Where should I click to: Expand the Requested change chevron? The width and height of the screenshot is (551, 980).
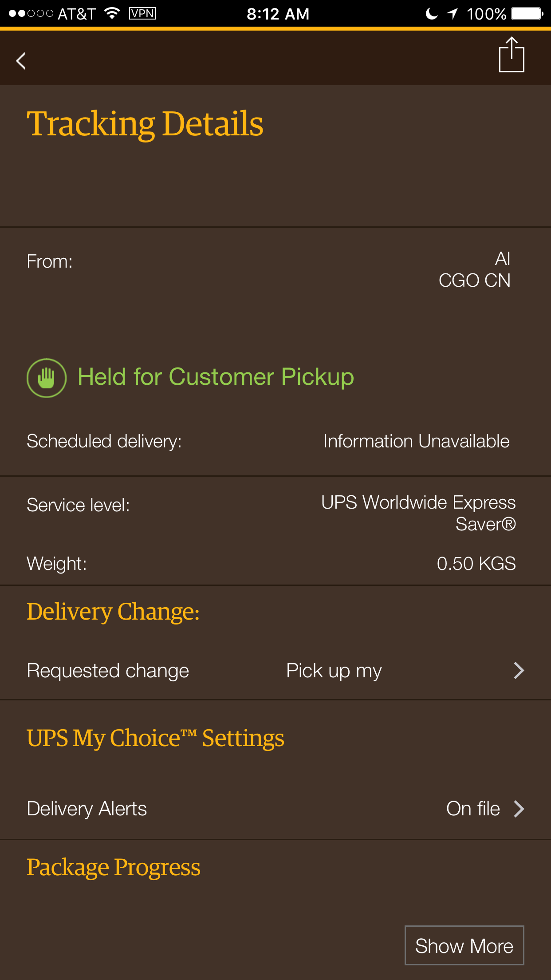coord(519,670)
